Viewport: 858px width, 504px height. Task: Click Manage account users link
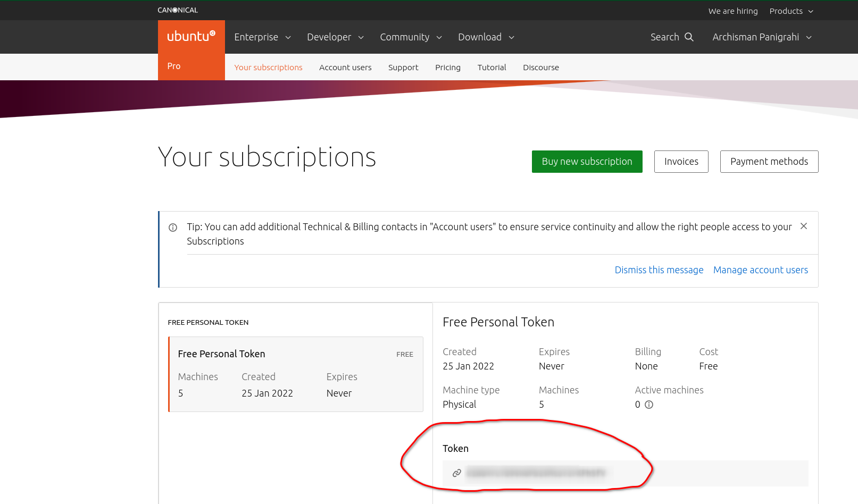760,270
